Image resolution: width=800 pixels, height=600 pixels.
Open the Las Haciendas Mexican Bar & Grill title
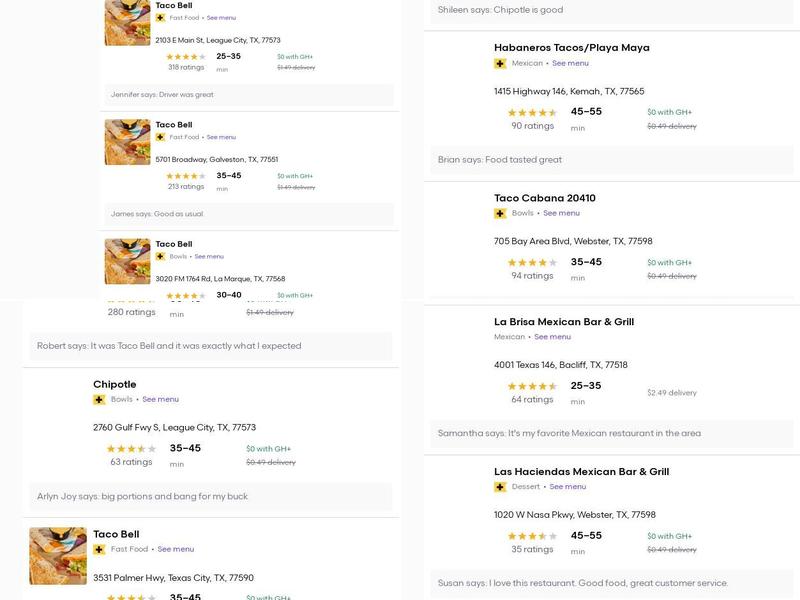581,472
